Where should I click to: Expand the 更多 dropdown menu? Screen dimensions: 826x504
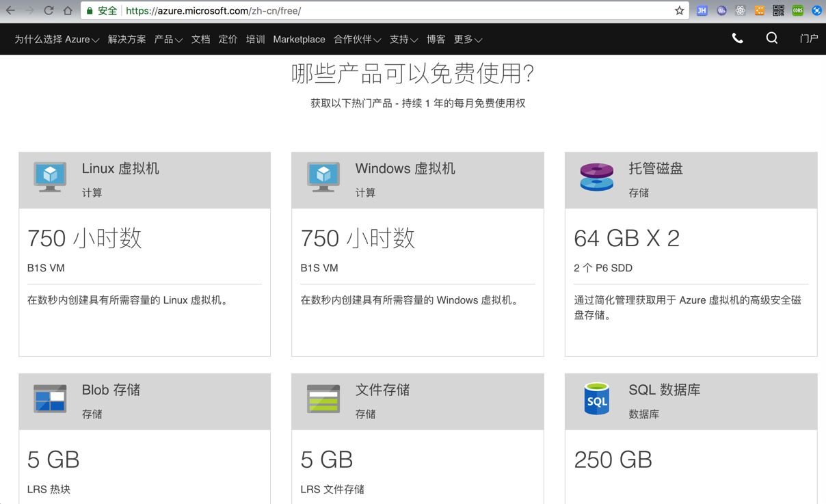point(468,40)
